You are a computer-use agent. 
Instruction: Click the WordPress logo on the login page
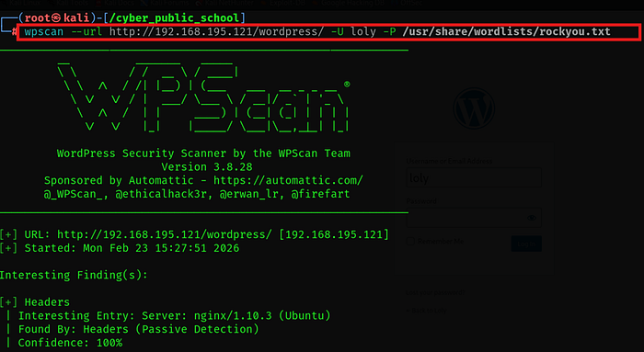point(474,108)
